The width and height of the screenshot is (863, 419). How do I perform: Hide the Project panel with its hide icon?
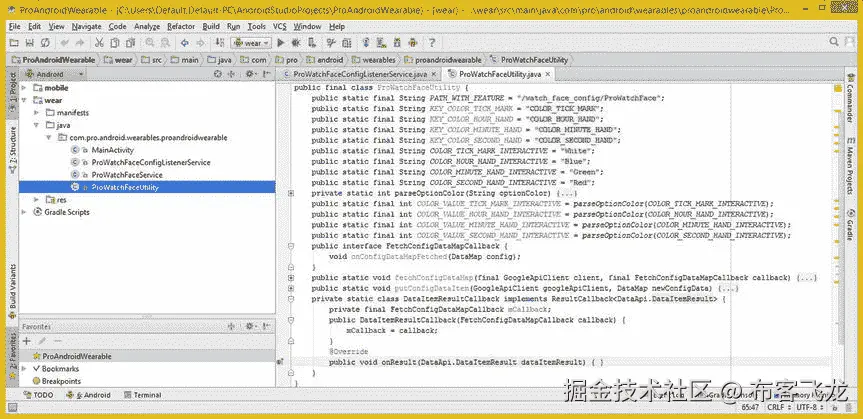click(267, 74)
